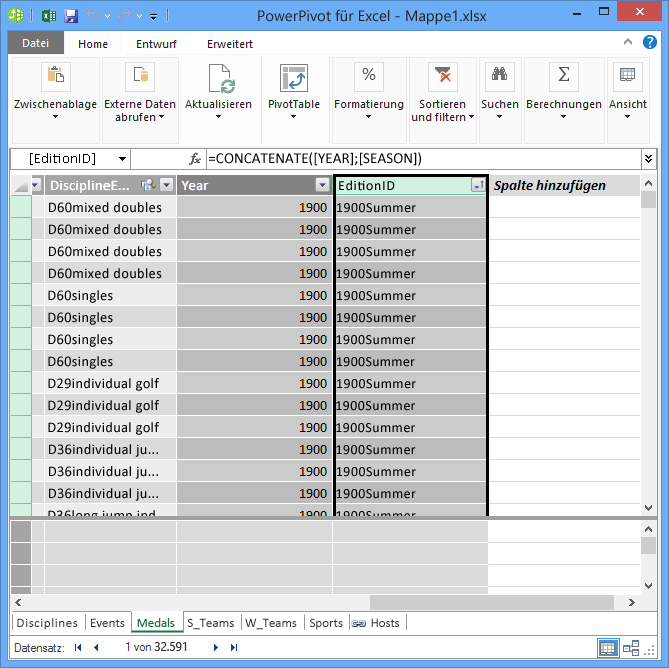Switch to data grid view icon
Screen dimensions: 669x668
(x=607, y=648)
